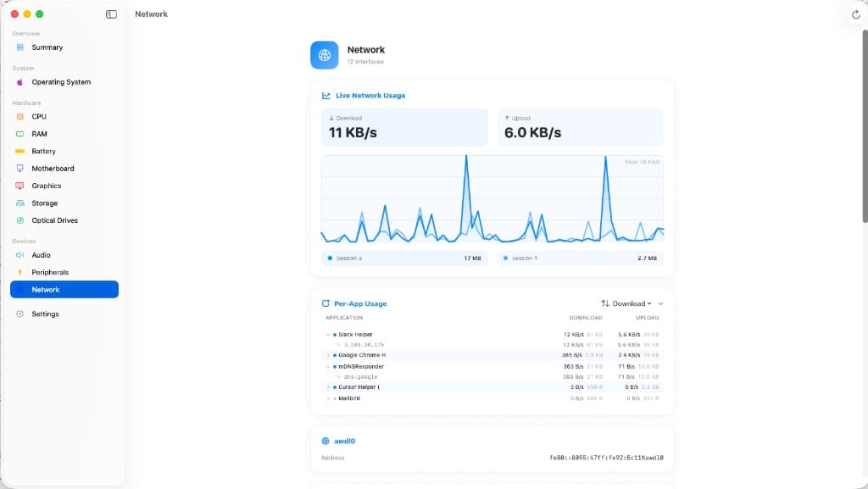This screenshot has height=489, width=868.
Task: Open the Operating System section
Action: pos(64,82)
